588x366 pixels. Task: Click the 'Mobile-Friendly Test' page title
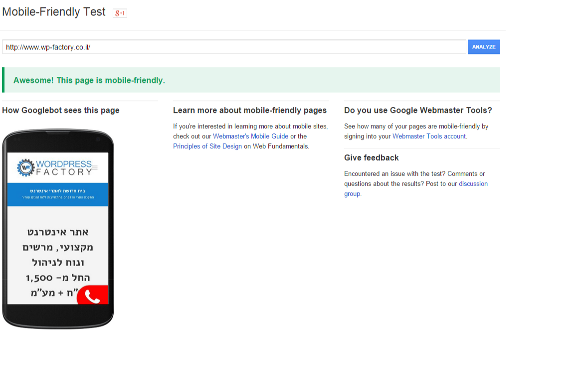tap(54, 12)
